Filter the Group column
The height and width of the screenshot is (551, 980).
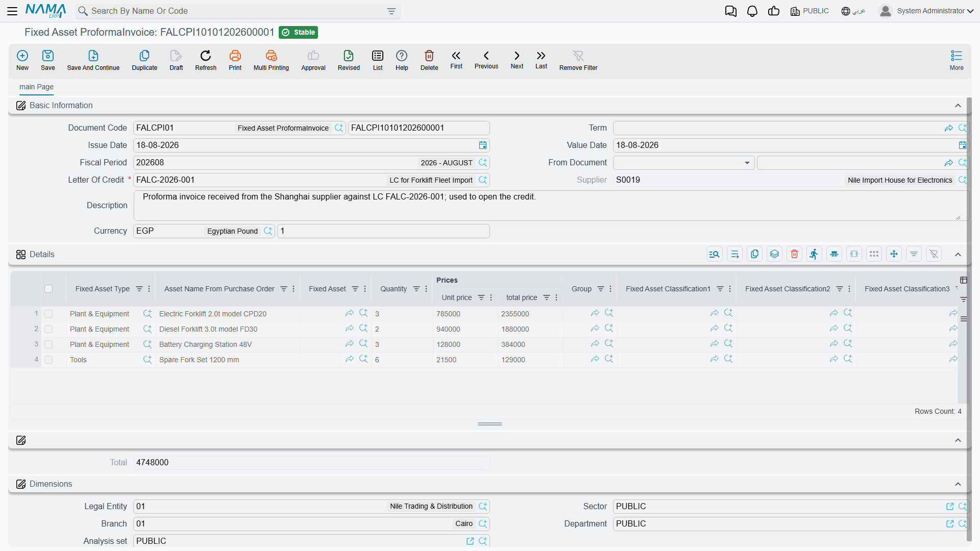click(x=601, y=289)
